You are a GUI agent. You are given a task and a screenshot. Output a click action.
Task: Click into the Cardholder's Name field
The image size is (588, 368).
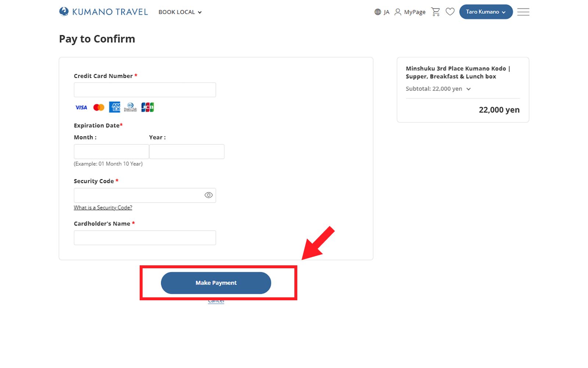[145, 238]
